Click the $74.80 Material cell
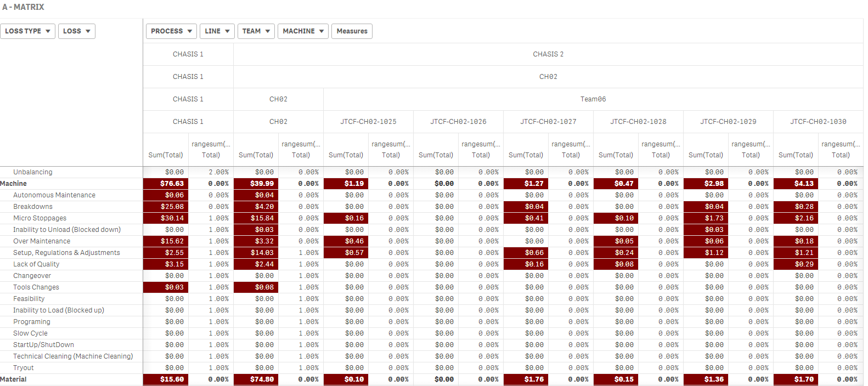Image resolution: width=868 pixels, height=386 pixels. (x=256, y=379)
